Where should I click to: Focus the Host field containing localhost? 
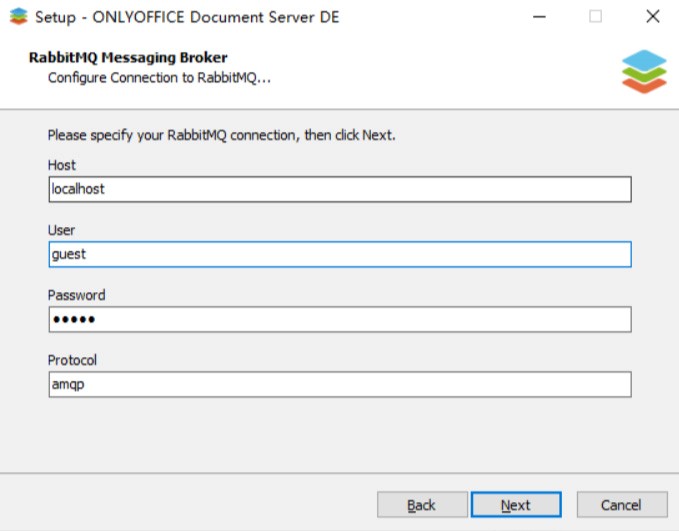[340, 189]
